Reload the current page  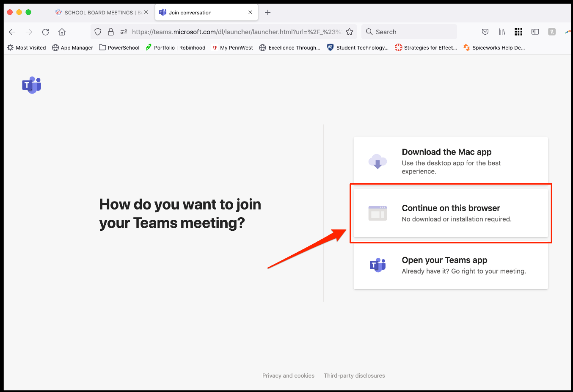point(45,32)
